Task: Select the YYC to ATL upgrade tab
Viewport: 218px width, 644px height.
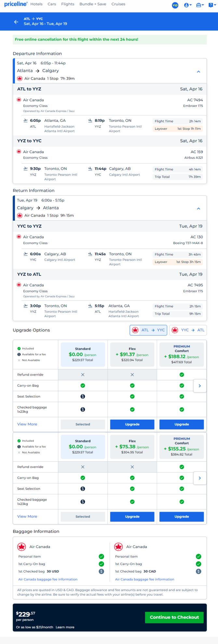Action: coord(188,330)
